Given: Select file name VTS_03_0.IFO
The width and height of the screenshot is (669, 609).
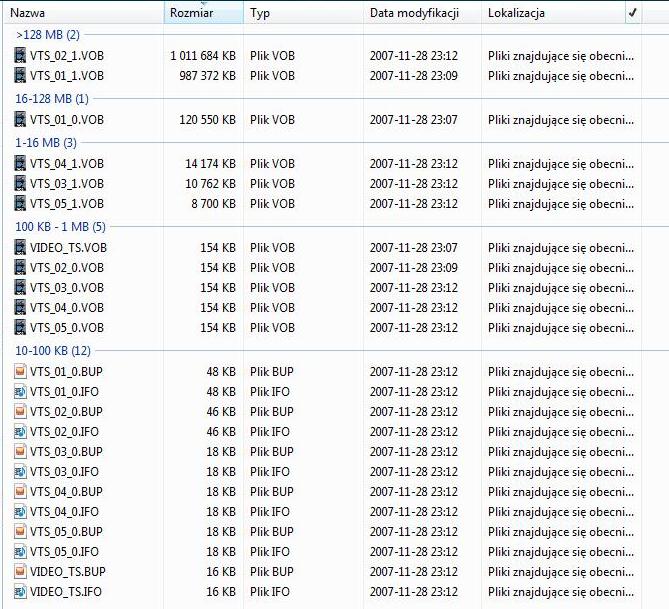Looking at the screenshot, I should [64, 472].
